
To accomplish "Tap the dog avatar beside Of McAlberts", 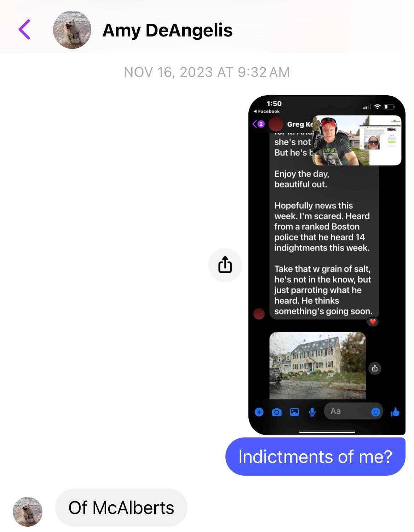I will coord(28,511).
